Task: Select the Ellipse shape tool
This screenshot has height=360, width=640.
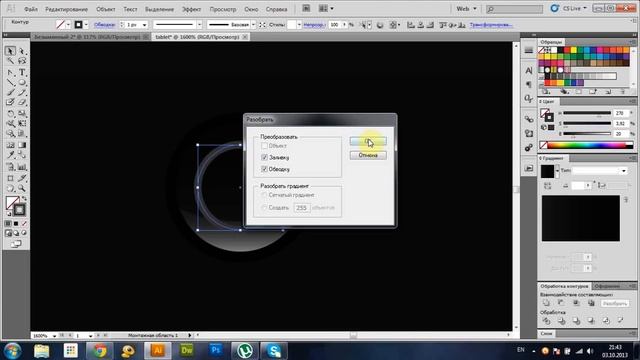Action: 22,83
